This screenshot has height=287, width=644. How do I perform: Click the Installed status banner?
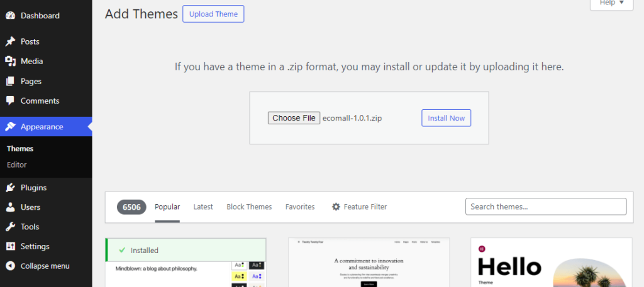tap(186, 250)
